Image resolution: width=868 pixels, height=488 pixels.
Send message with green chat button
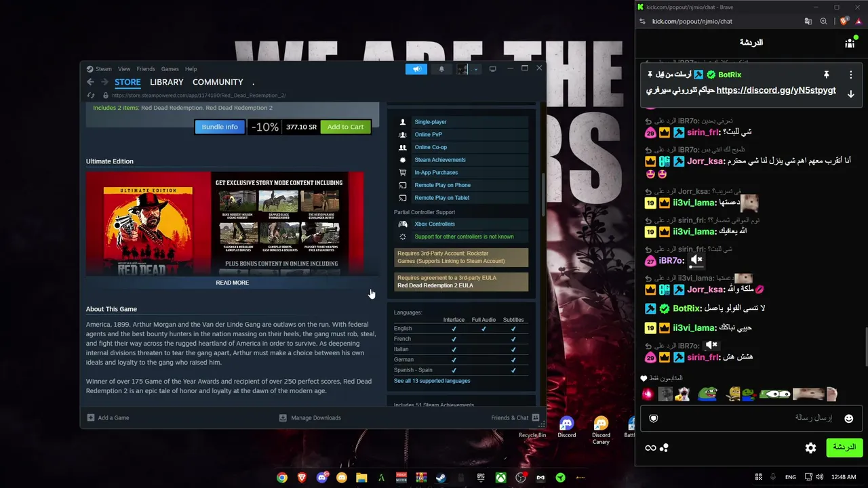coord(844,447)
